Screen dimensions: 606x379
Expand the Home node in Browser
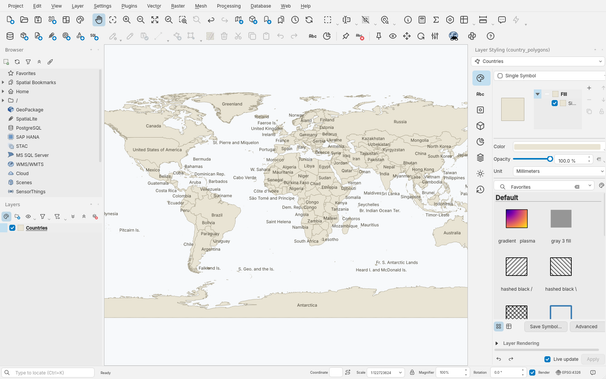pyautogui.click(x=3, y=92)
